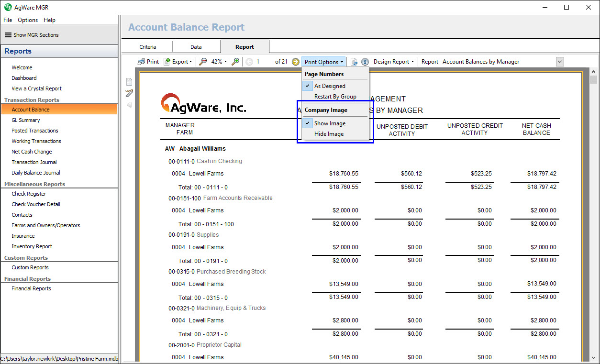Viewport: 600px width, 364px height.
Task: Click the Print icon in report toolbar
Action: tap(142, 62)
